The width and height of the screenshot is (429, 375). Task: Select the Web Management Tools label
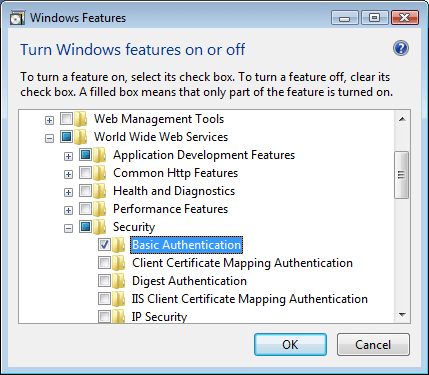tap(159, 119)
